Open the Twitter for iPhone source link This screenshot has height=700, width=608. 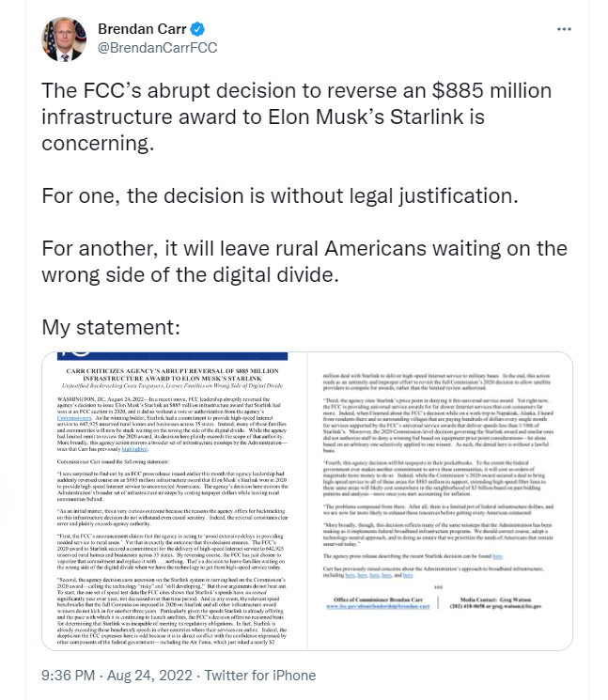coord(260,676)
